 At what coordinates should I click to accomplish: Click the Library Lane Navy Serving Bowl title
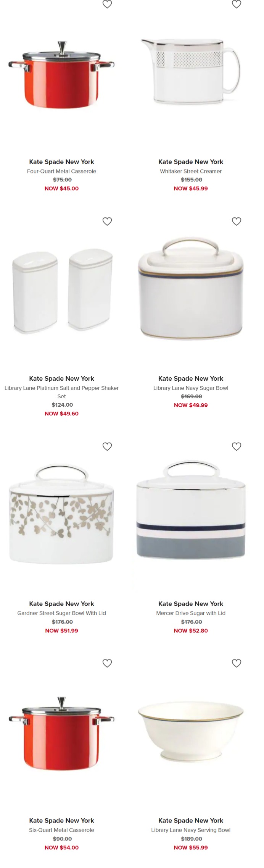[191, 830]
